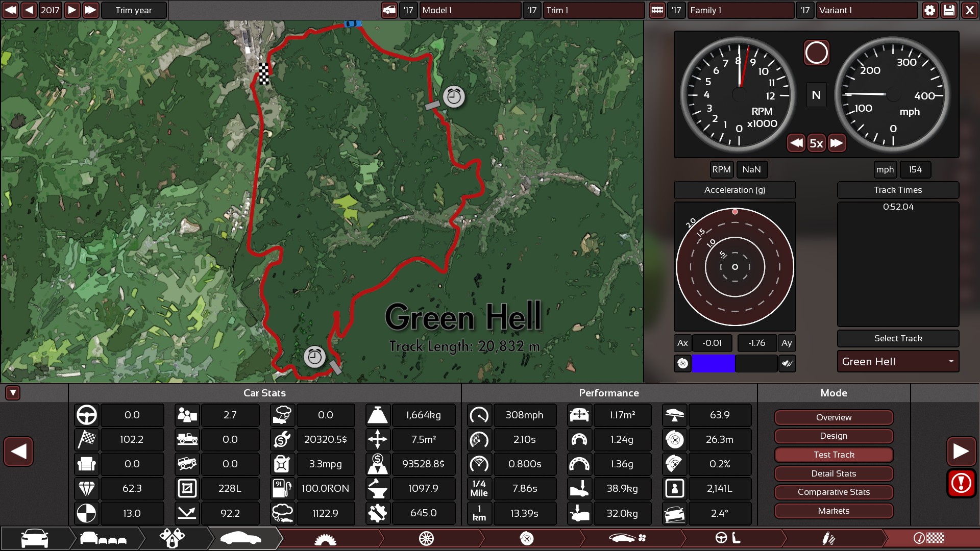Click the red warning exclamation icon
Image resolution: width=980 pixels, height=551 pixels.
pos(961,483)
